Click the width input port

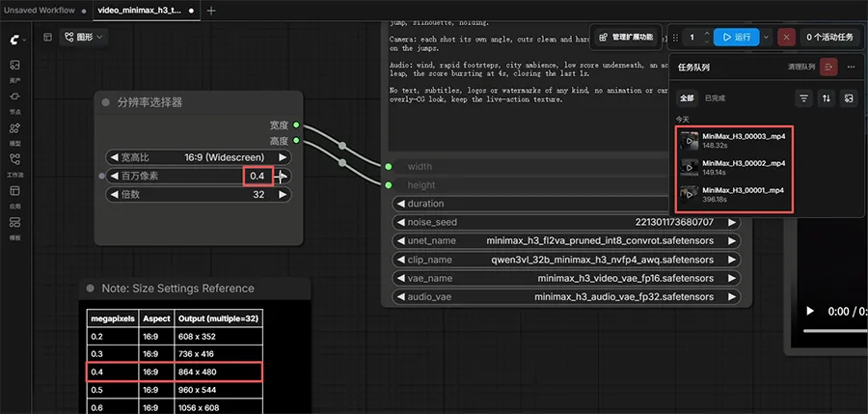pyautogui.click(x=389, y=166)
